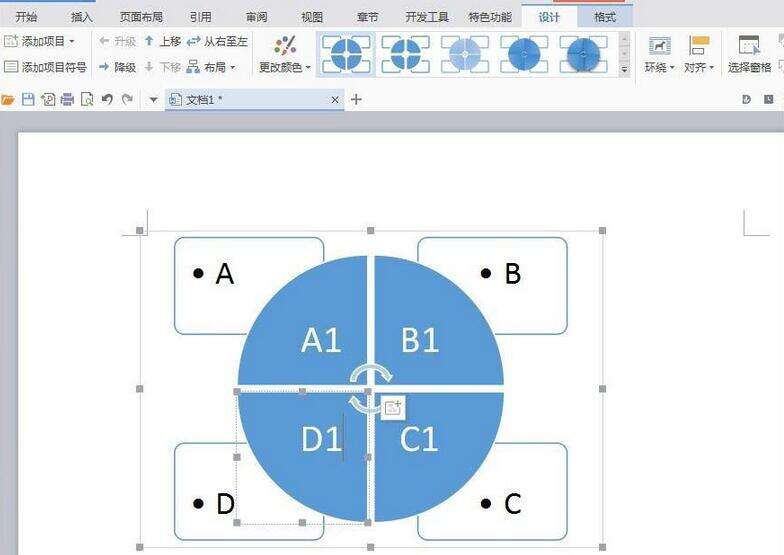This screenshot has width=784, height=555.
Task: Switch to the 章节 tab
Action: tap(368, 17)
